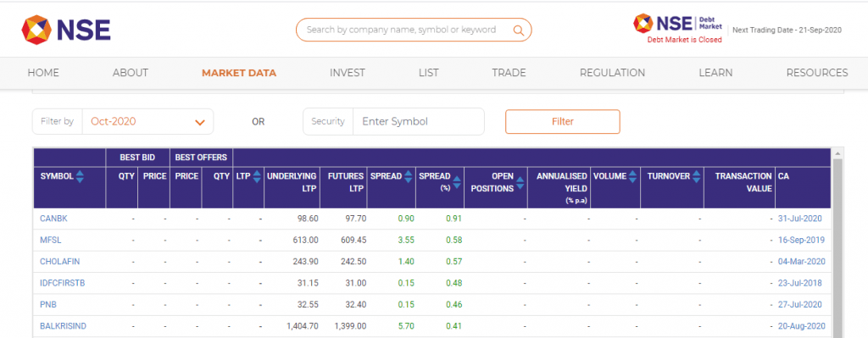The image size is (868, 338).
Task: Open the MARKET DATA menu
Action: (239, 73)
